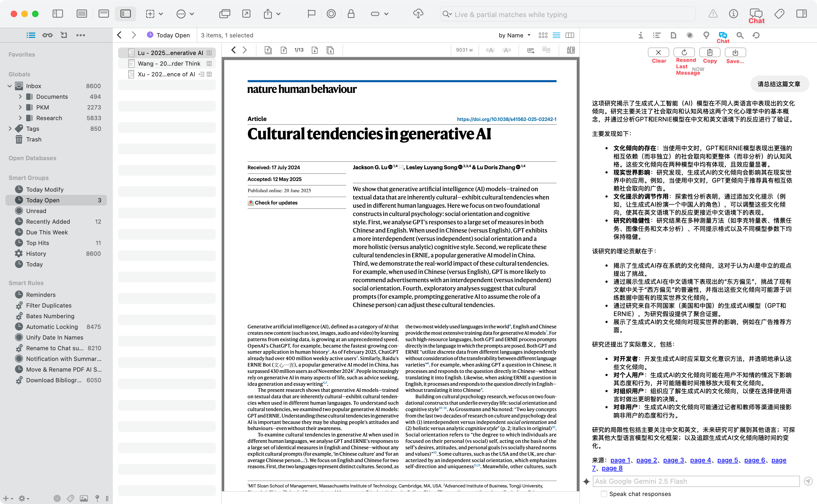
Task: Click the lightbulb See Also inspector icon
Action: (x=706, y=35)
